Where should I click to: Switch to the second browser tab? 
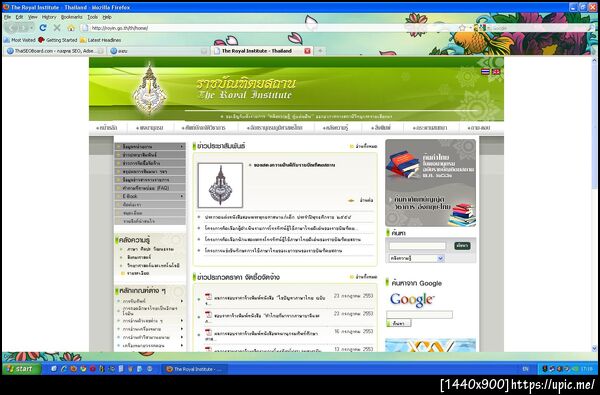click(158, 51)
